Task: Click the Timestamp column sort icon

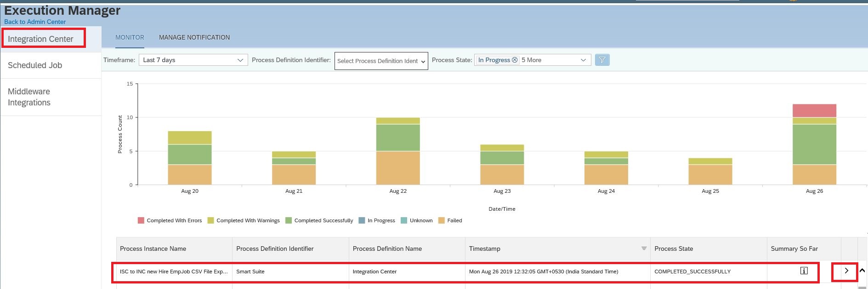Action: click(x=644, y=249)
